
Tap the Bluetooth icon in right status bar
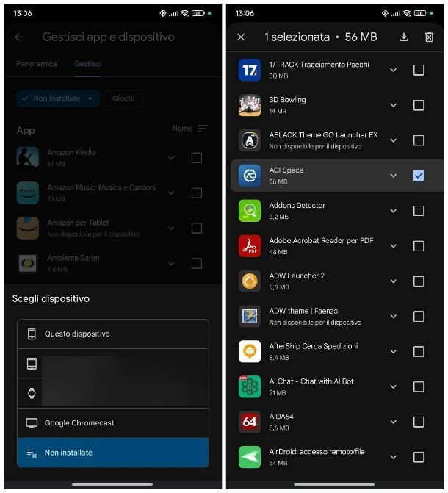(385, 13)
